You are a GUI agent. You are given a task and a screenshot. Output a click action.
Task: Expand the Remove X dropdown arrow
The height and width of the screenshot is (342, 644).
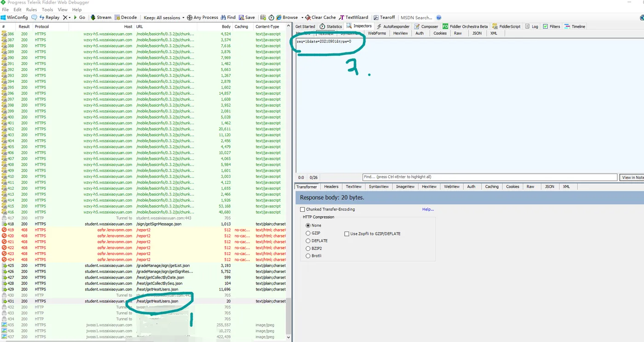point(69,17)
